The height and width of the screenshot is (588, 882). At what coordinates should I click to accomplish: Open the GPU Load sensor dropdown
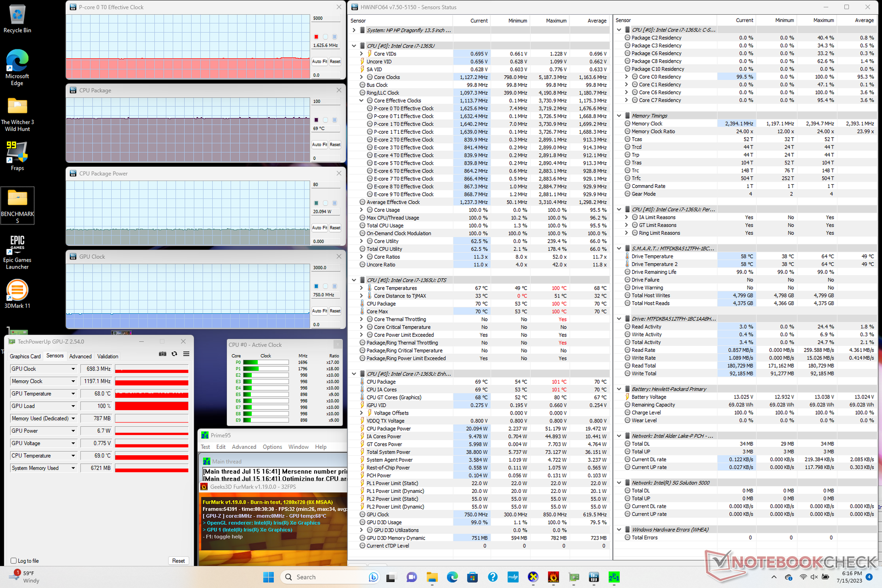[x=73, y=406]
